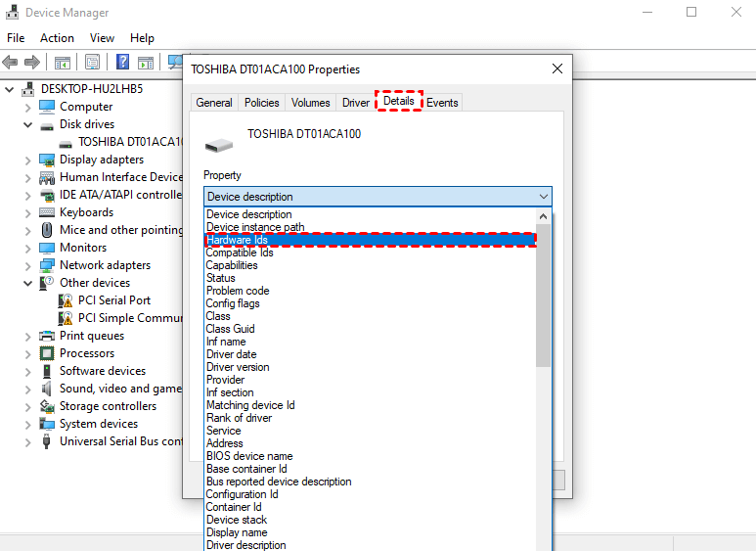Choose Device instance path option
Viewport: 756px width, 551px height.
(x=370, y=227)
